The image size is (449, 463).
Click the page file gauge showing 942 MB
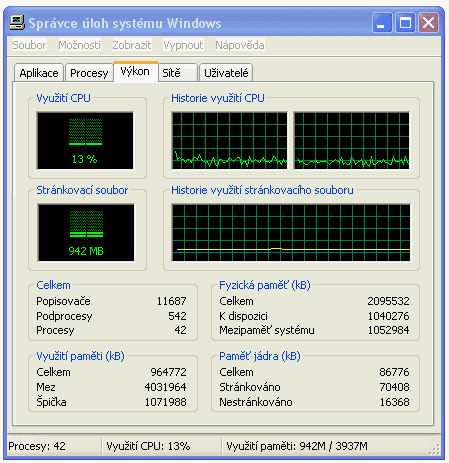(x=86, y=233)
